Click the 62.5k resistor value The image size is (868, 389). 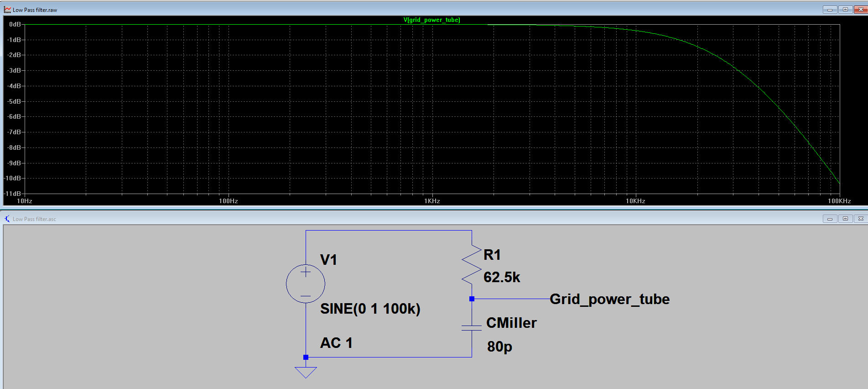502,277
